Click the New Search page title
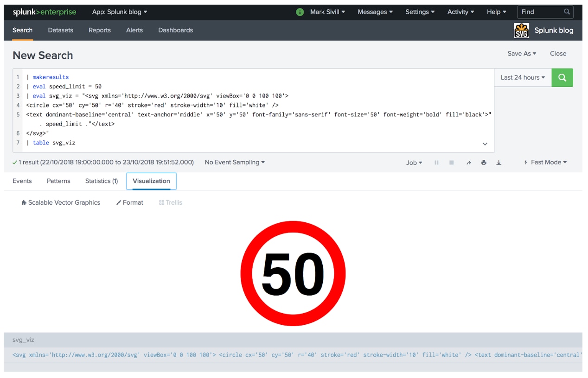 pos(43,56)
